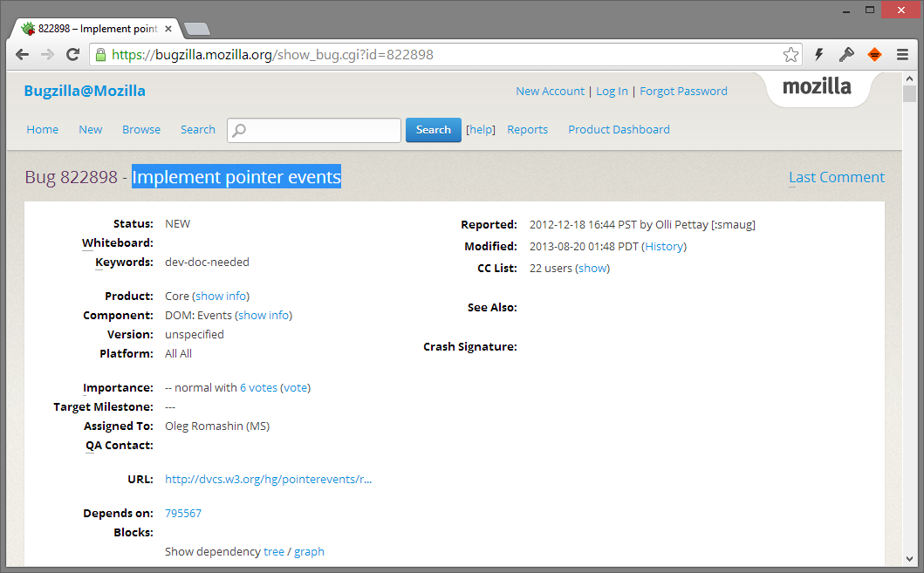
Task: Open the Product Dashboard link
Action: (x=619, y=130)
